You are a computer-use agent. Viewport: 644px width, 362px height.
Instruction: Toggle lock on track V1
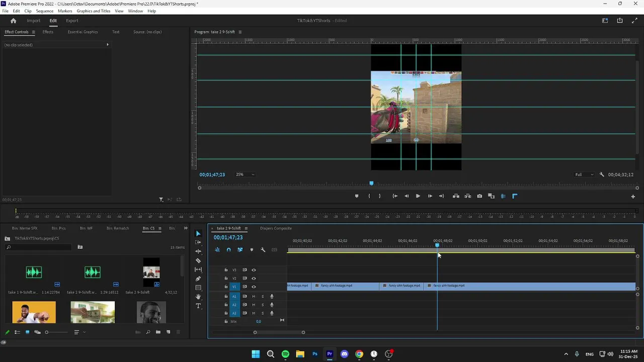(226, 287)
